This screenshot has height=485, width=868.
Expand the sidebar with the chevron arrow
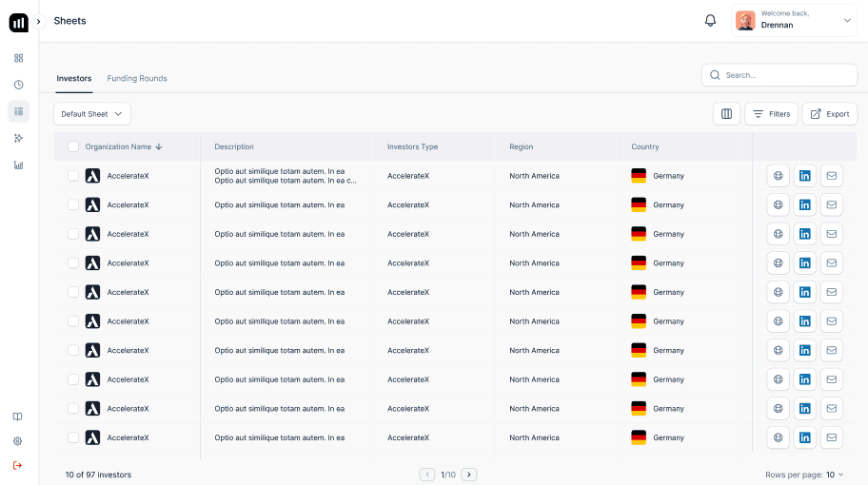(38, 22)
